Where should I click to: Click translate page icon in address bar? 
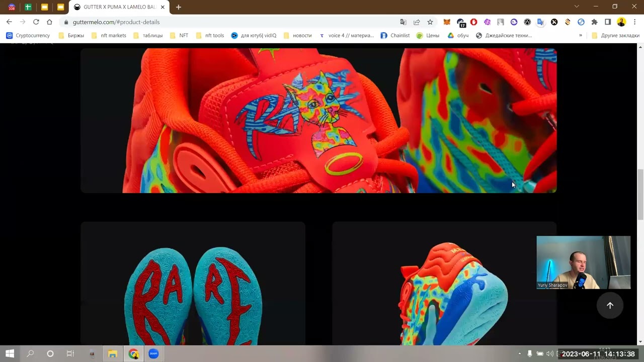[x=403, y=22]
